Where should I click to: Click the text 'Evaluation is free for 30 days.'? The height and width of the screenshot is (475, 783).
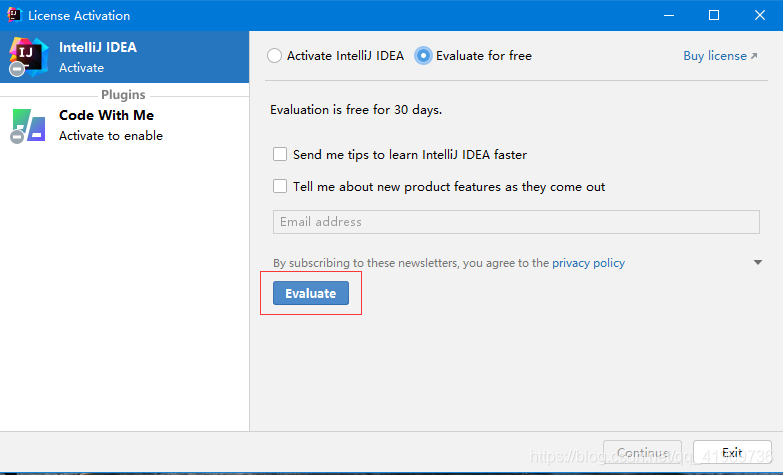click(356, 110)
